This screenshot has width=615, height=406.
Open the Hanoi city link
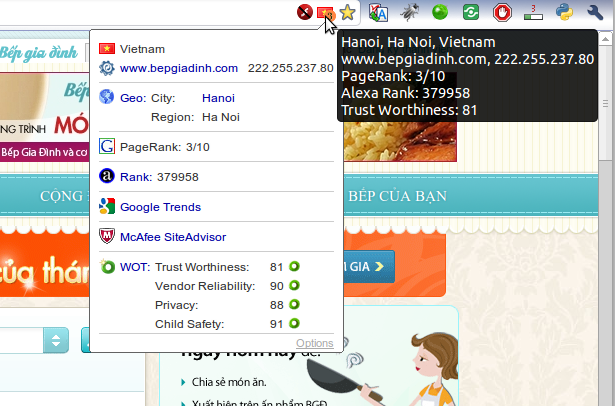(x=218, y=98)
